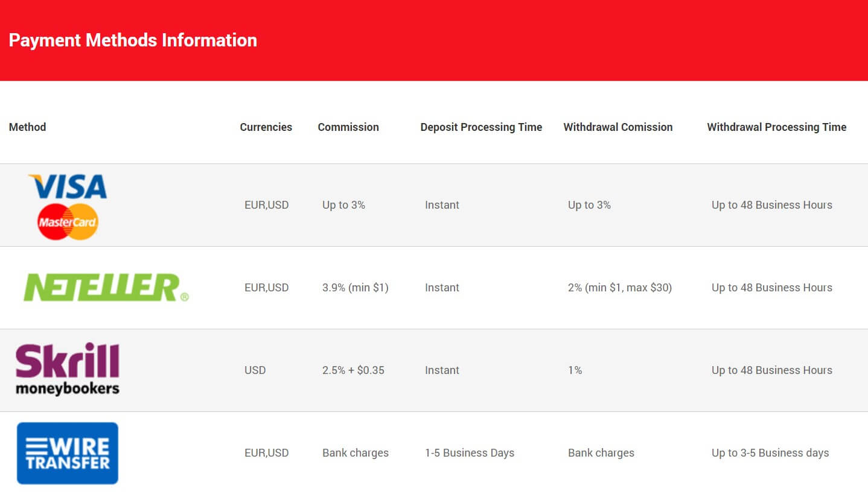
Task: Click EUR,USD in the Neteller row
Action: tap(266, 288)
